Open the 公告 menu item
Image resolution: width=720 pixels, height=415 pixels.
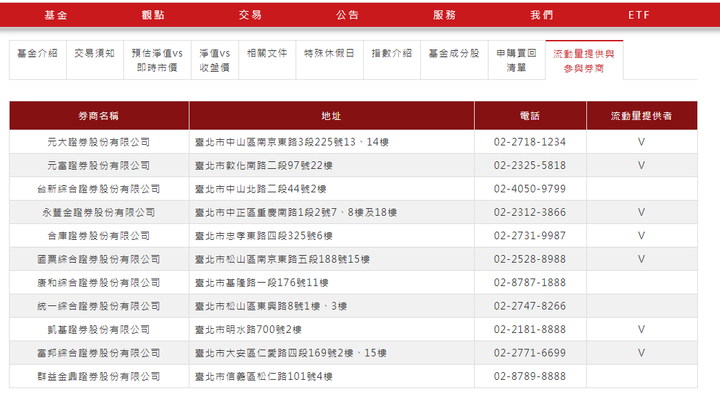347,15
